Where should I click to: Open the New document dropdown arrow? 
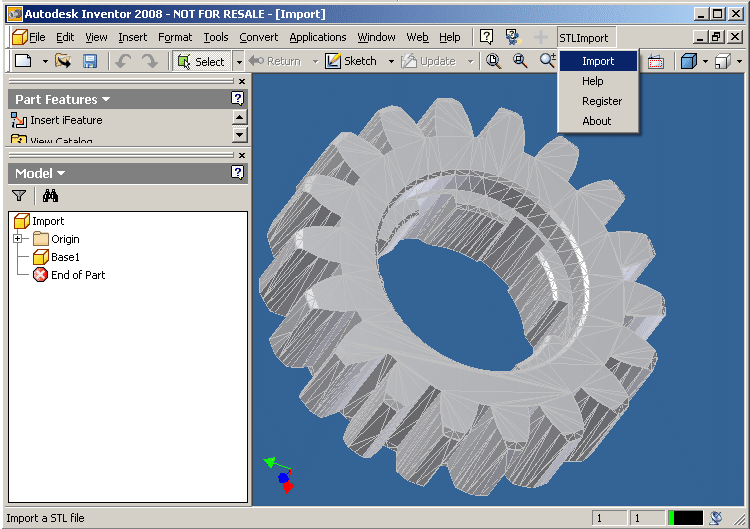click(x=45, y=61)
